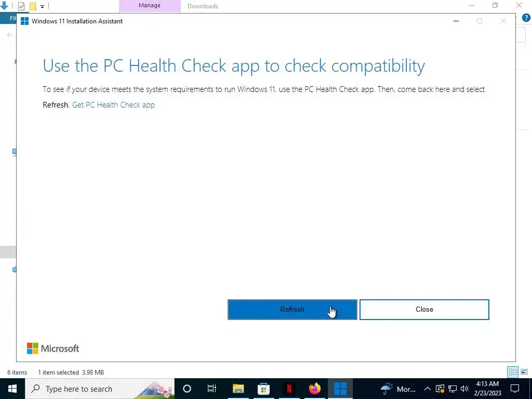Click the New folder icon in Explorer quick access toolbar

pos(33,6)
